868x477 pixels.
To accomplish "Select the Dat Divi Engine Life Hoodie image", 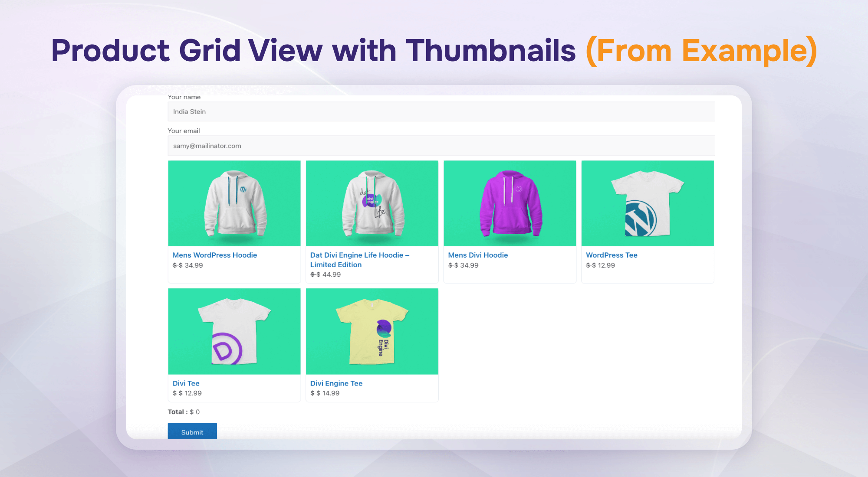I will point(372,203).
